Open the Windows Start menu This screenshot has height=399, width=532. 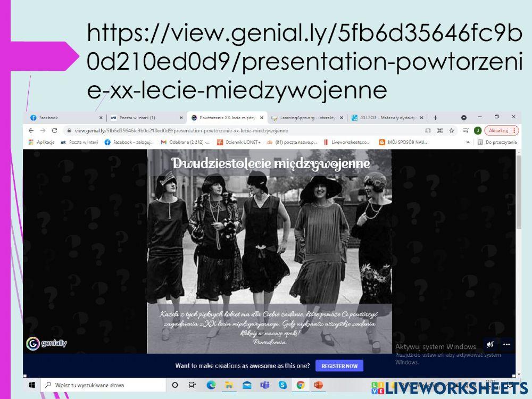pos(32,385)
